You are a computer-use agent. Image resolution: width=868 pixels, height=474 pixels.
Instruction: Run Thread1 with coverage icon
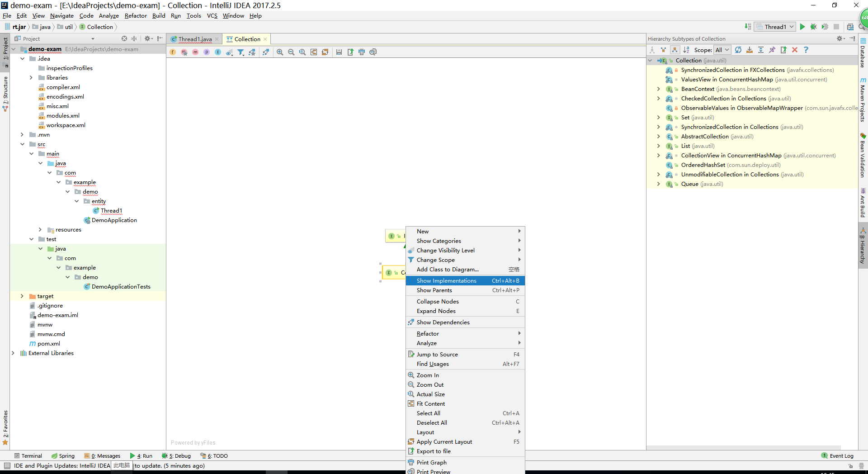click(825, 27)
